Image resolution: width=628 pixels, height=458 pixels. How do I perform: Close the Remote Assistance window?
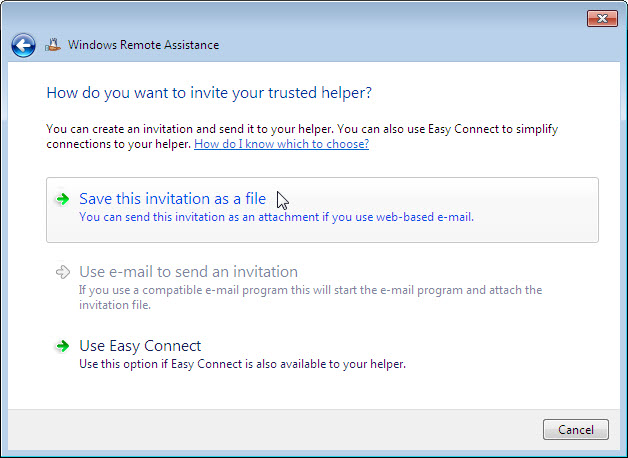(602, 18)
